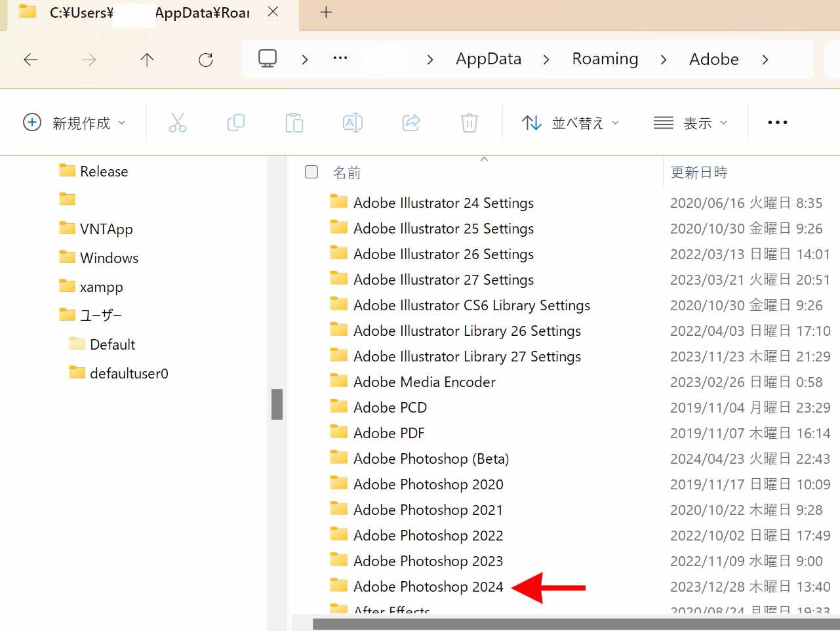Select the Adobe Photoshop (Beta) folder
The width and height of the screenshot is (840, 631).
click(x=419, y=458)
